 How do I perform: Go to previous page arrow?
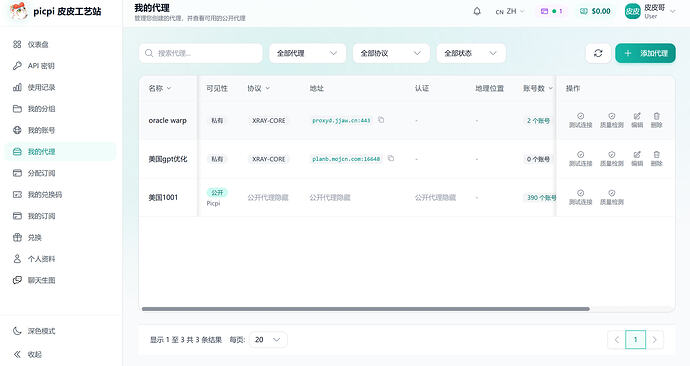[617, 340]
